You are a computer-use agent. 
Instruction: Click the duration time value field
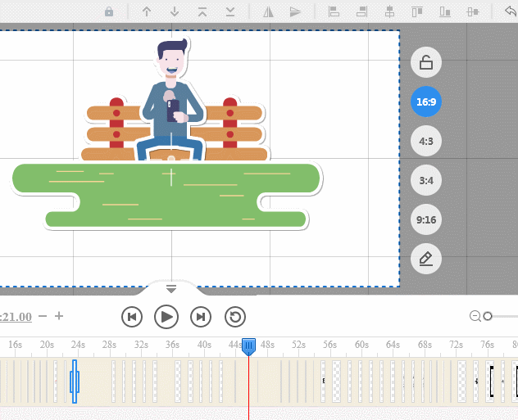[x=16, y=317]
